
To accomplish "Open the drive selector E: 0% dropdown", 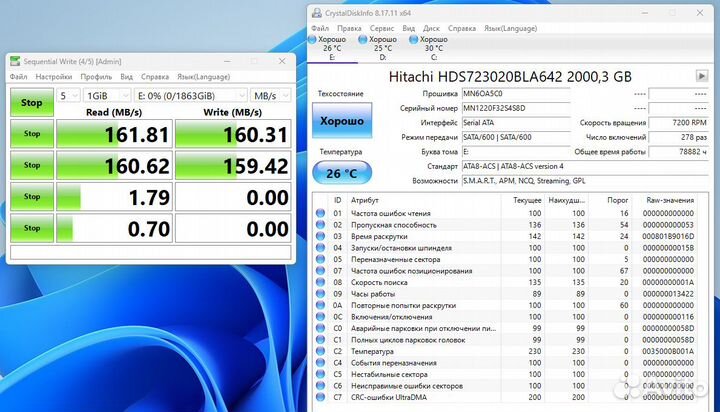I will point(191,96).
